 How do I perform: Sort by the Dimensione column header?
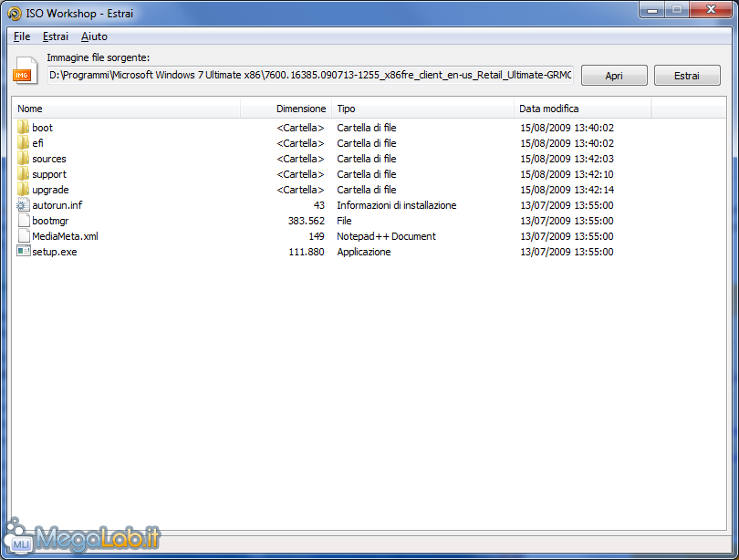click(286, 109)
